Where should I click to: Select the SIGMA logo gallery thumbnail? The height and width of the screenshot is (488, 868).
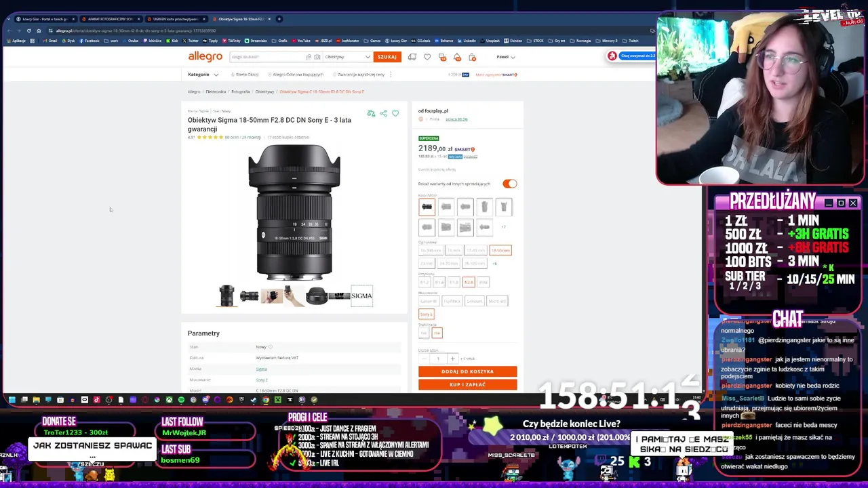click(361, 296)
